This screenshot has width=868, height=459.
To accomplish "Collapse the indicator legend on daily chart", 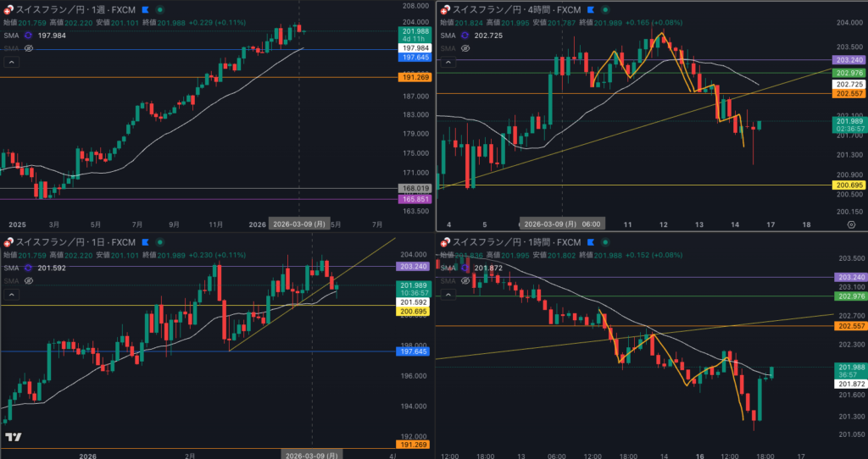I will [11, 294].
